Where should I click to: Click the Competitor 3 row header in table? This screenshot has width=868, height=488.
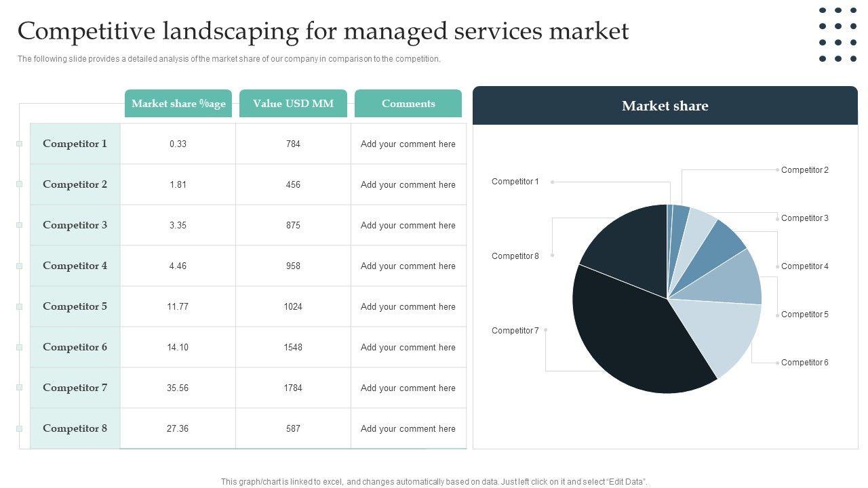(x=75, y=225)
